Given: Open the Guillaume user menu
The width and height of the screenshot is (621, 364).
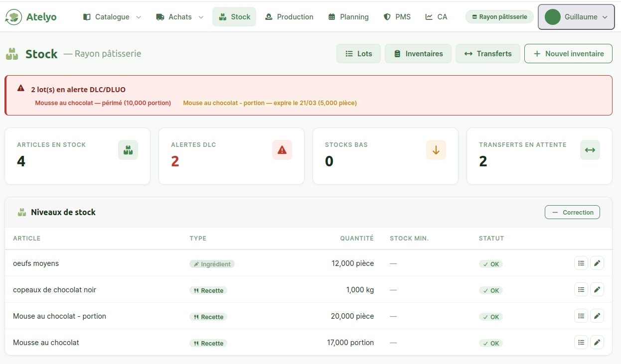Looking at the screenshot, I should 576,17.
